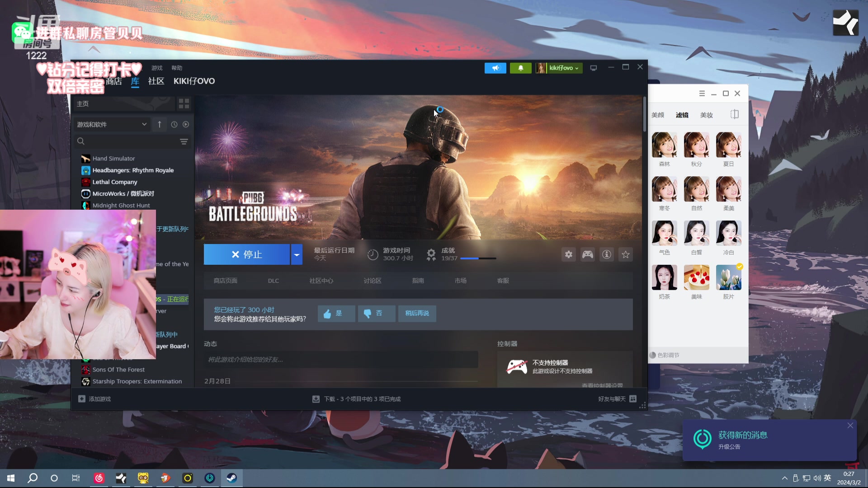Click the compare toggle icon in beauty panel
The width and height of the screenshot is (868, 488).
pyautogui.click(x=735, y=115)
